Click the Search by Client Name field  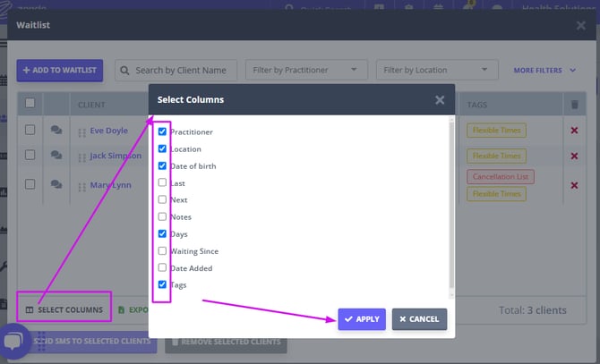tap(176, 70)
